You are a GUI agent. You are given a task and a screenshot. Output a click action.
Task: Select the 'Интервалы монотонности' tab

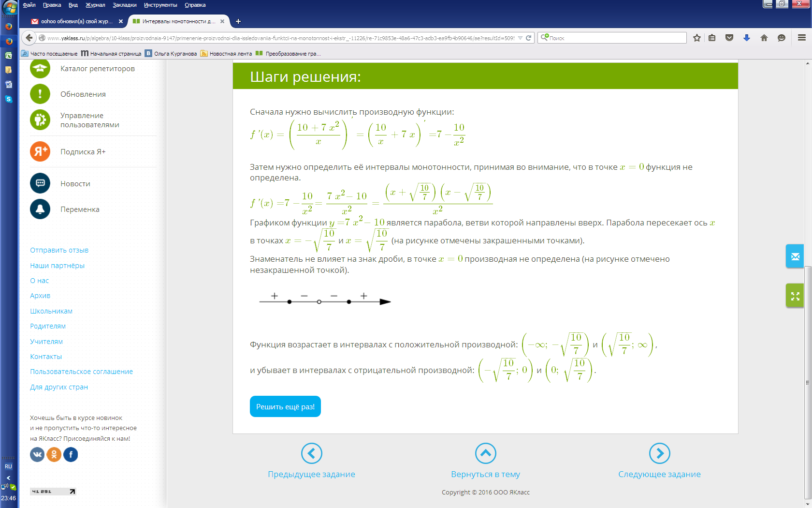point(179,21)
